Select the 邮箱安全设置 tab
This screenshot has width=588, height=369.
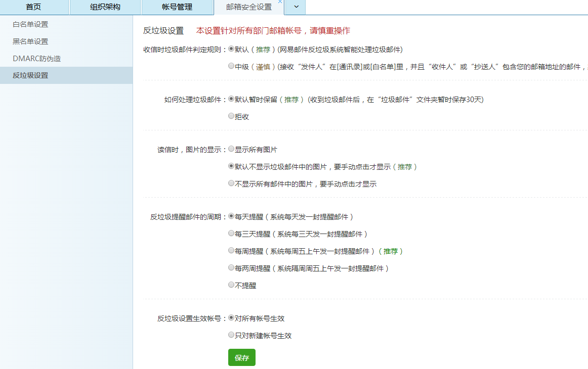(x=247, y=8)
